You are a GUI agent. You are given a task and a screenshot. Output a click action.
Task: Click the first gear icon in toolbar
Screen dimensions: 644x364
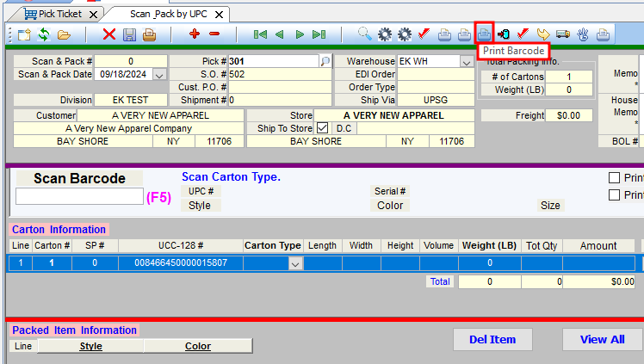click(385, 34)
